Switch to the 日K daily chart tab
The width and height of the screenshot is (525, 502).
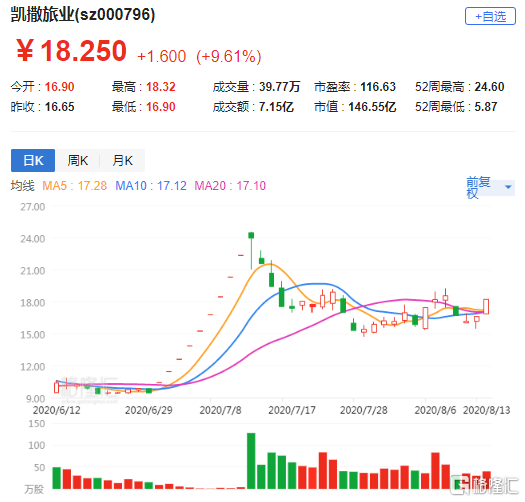point(33,160)
